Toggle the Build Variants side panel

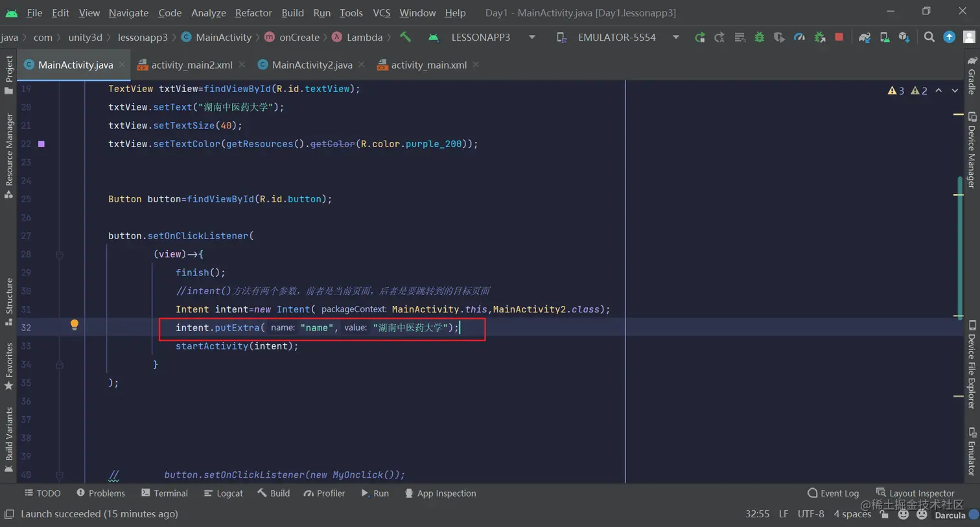(9, 439)
